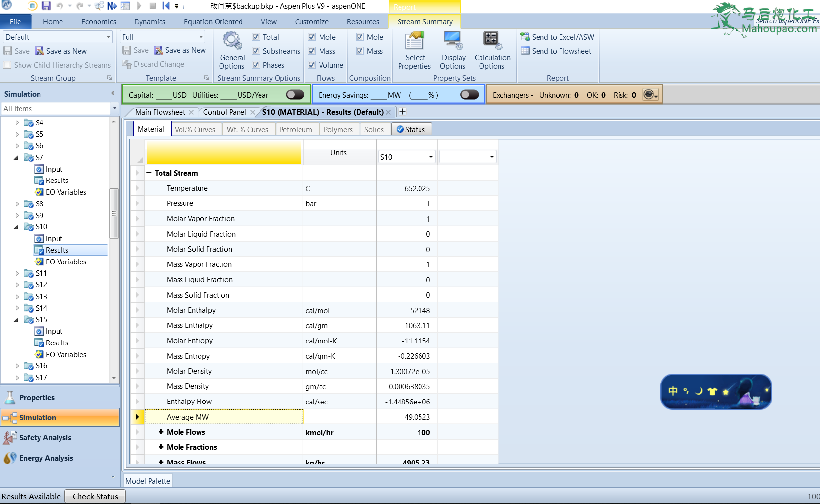The image size is (820, 504).
Task: Toggle the Composition Mass checkbox
Action: (360, 51)
